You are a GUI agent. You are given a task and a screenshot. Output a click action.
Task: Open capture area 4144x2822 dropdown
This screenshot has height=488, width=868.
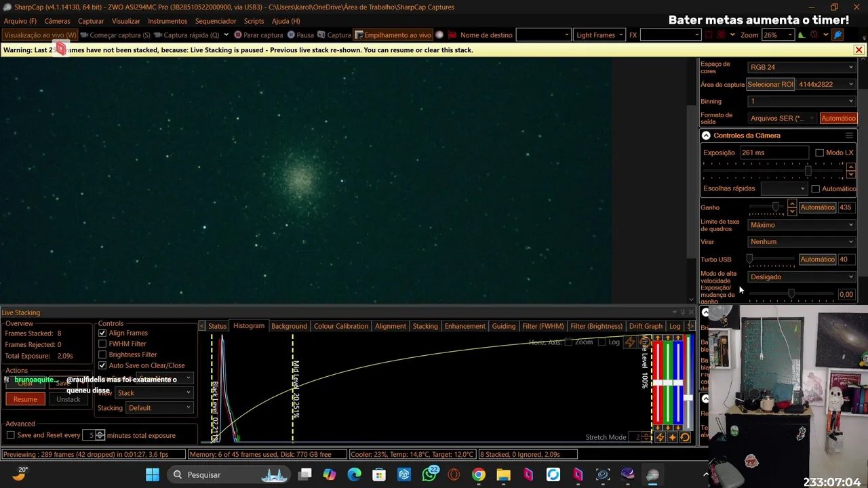(x=826, y=85)
